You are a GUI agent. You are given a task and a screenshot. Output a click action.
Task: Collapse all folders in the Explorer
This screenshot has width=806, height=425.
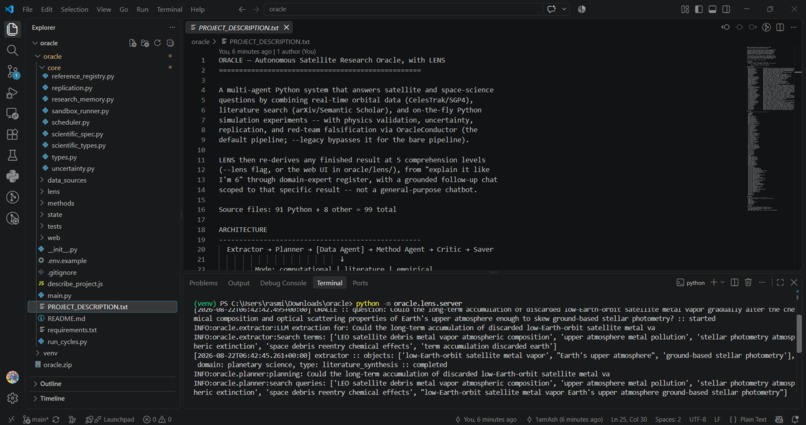tap(170, 43)
